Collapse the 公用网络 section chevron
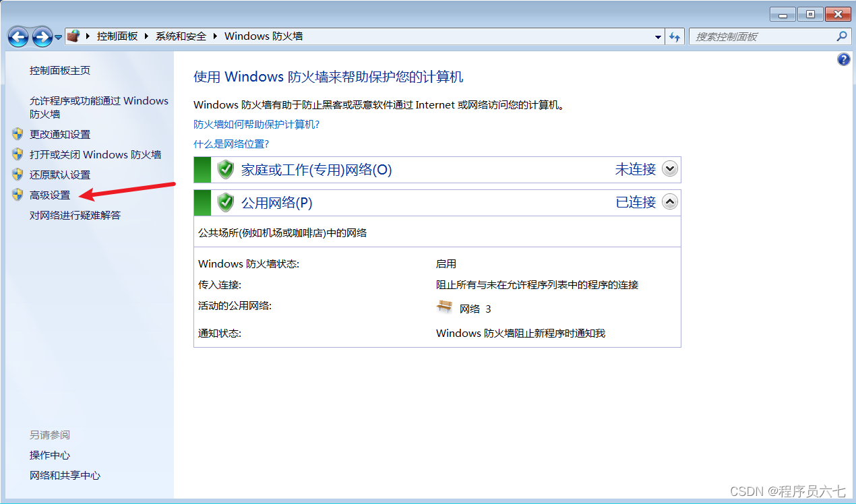The width and height of the screenshot is (856, 504). 669,201
